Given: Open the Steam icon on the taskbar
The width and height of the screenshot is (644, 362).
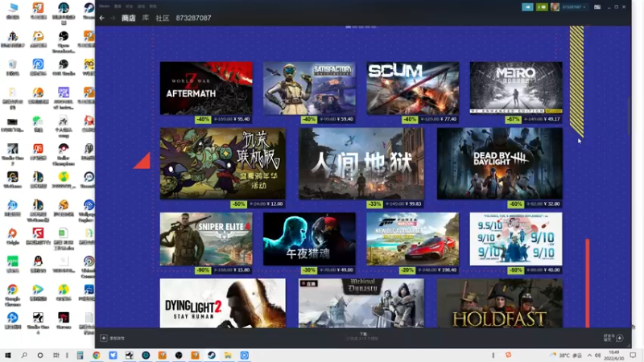Looking at the screenshot, I should click(x=212, y=355).
